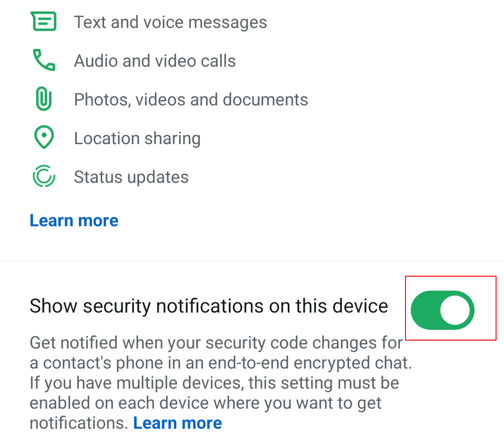Tap 'Show security notifications on this device' title

(209, 306)
